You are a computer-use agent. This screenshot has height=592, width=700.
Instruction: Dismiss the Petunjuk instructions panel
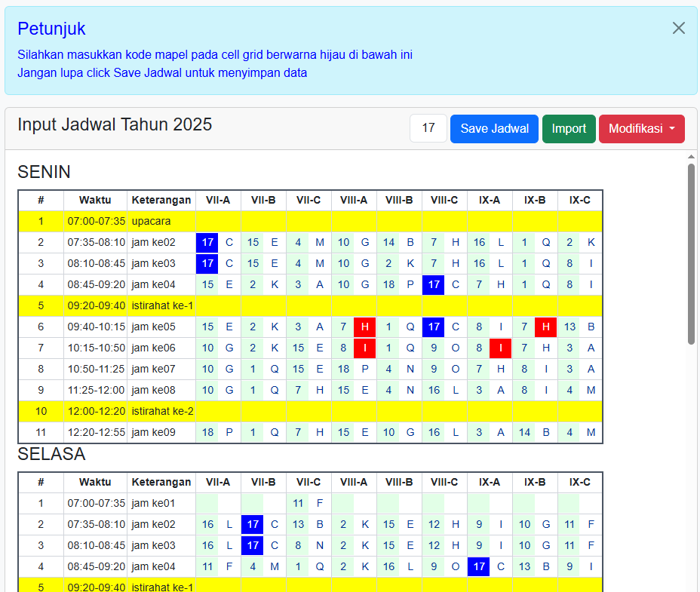click(678, 27)
